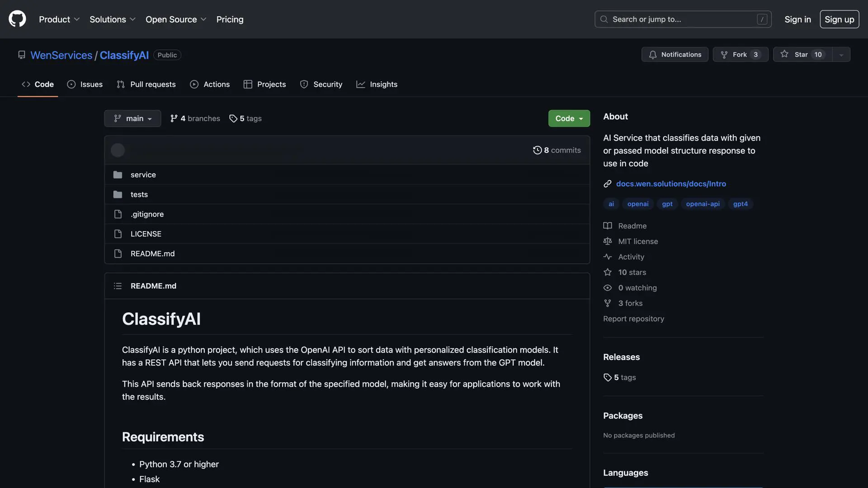Click the commits history clock icon
The height and width of the screenshot is (488, 868).
click(x=537, y=150)
